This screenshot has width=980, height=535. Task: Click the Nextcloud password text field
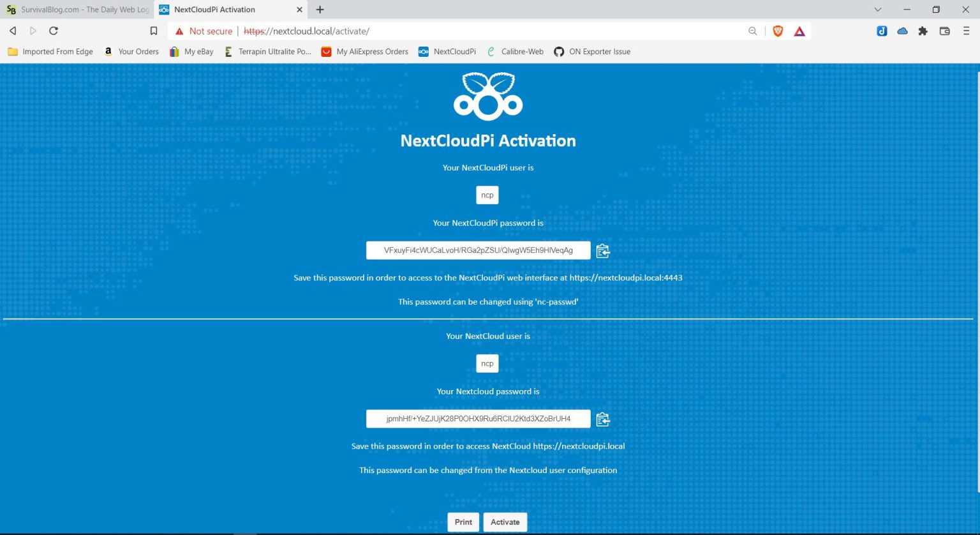point(478,419)
